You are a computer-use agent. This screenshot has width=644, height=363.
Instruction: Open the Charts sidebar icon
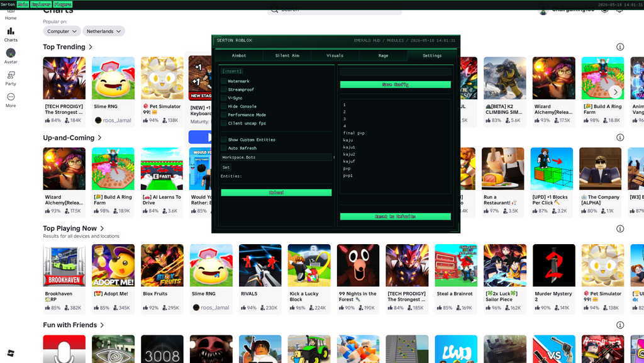[11, 31]
